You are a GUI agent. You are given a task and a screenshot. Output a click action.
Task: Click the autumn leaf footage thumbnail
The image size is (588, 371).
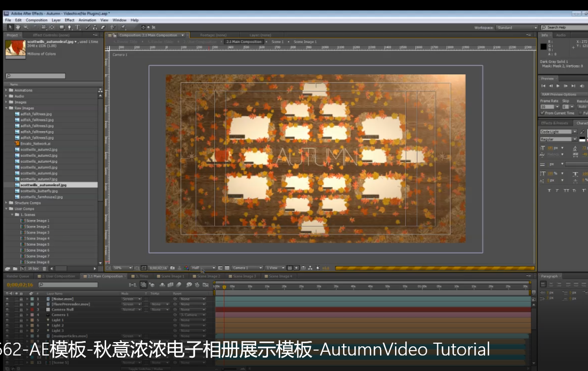pyautogui.click(x=16, y=49)
